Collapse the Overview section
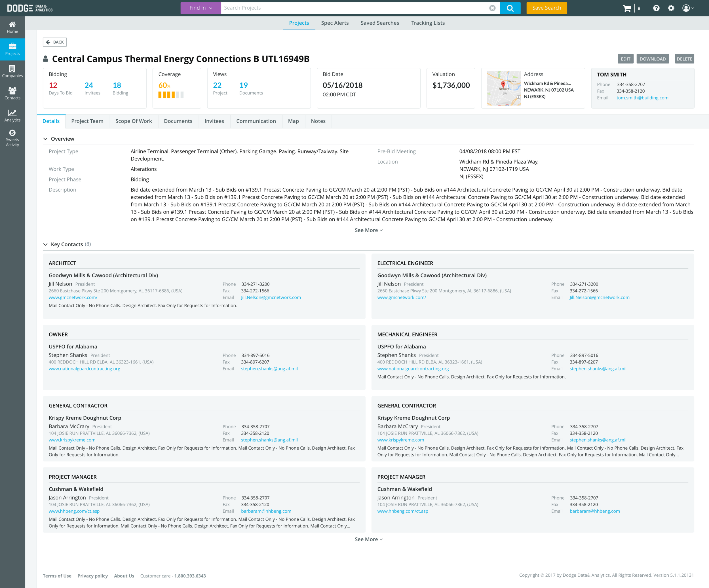 pyautogui.click(x=45, y=139)
